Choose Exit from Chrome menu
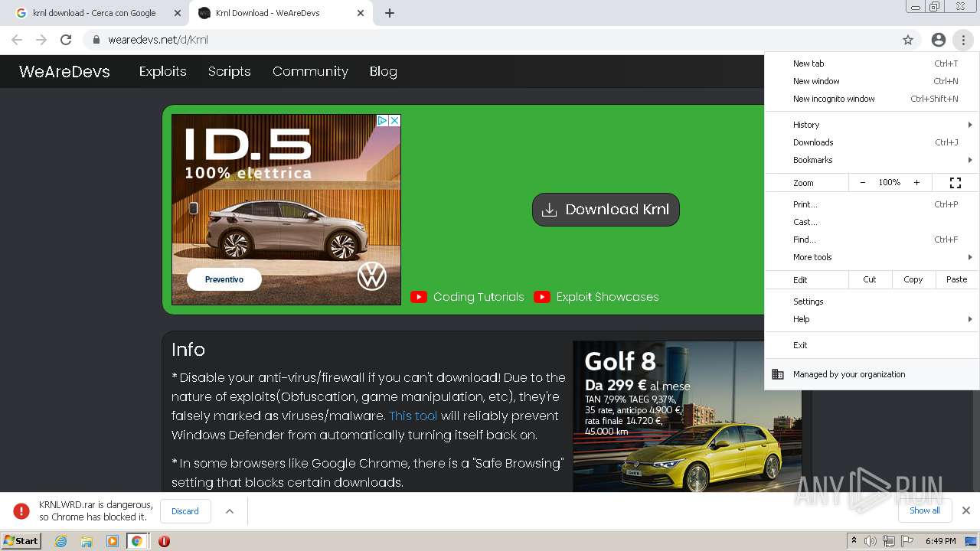The image size is (980, 551). 872,345
